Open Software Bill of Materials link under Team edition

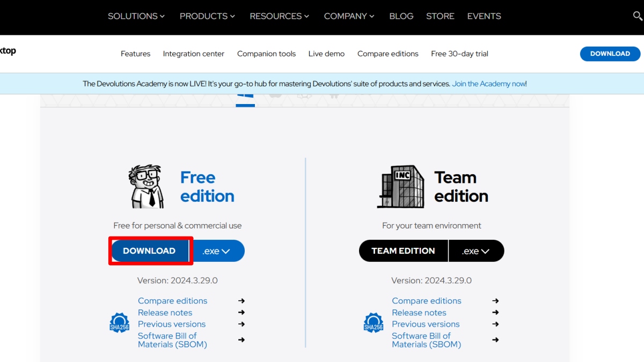point(426,340)
